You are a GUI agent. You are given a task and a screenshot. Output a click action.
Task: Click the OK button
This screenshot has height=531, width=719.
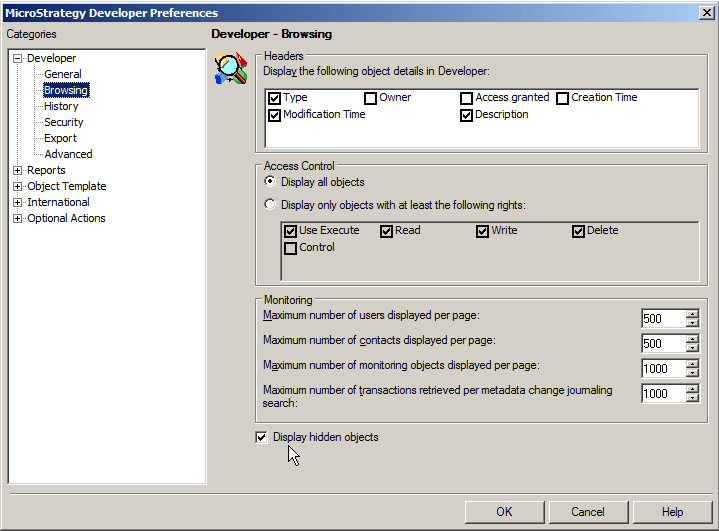(x=504, y=512)
